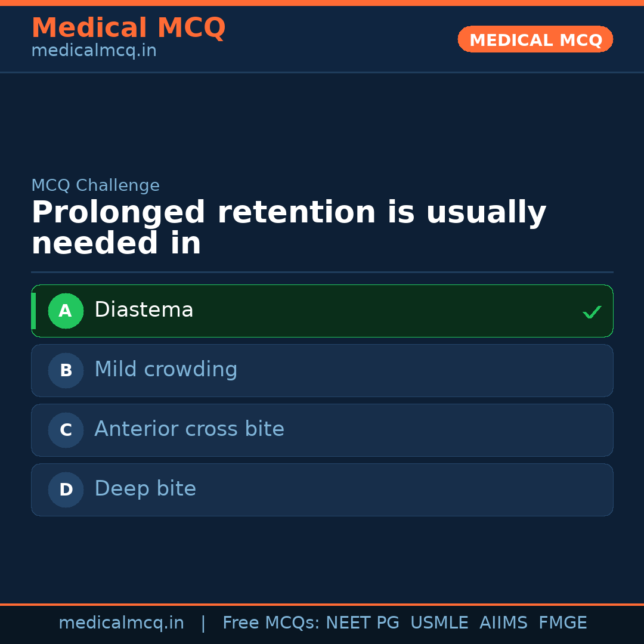Click the green left accent bar on option A

pos(34,311)
